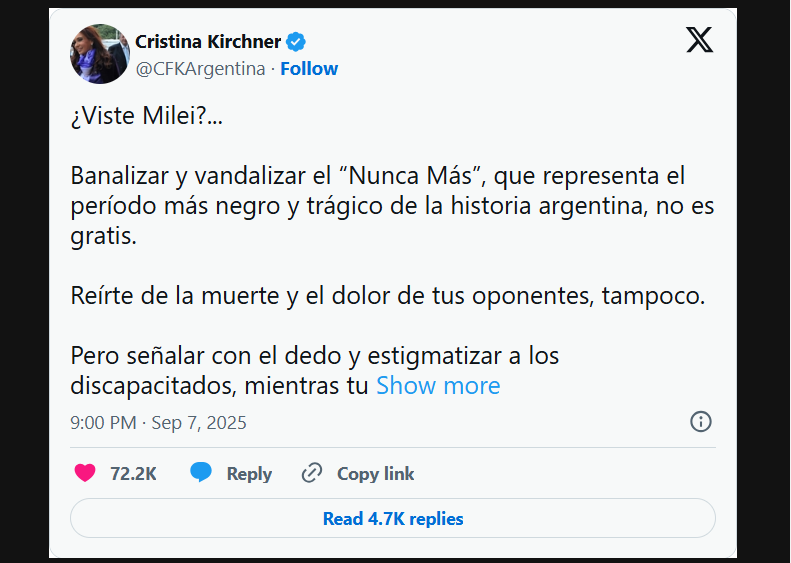This screenshot has height=563, width=791.
Task: Expand the tweet with Show more
Action: 438,385
